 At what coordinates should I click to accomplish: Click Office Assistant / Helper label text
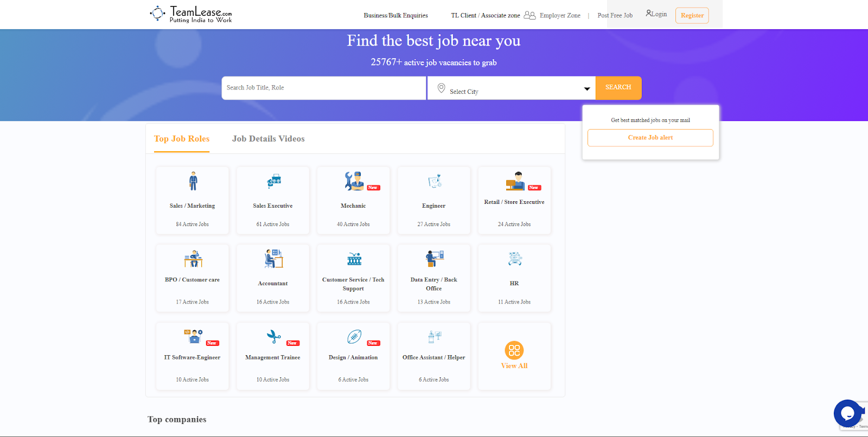(434, 358)
